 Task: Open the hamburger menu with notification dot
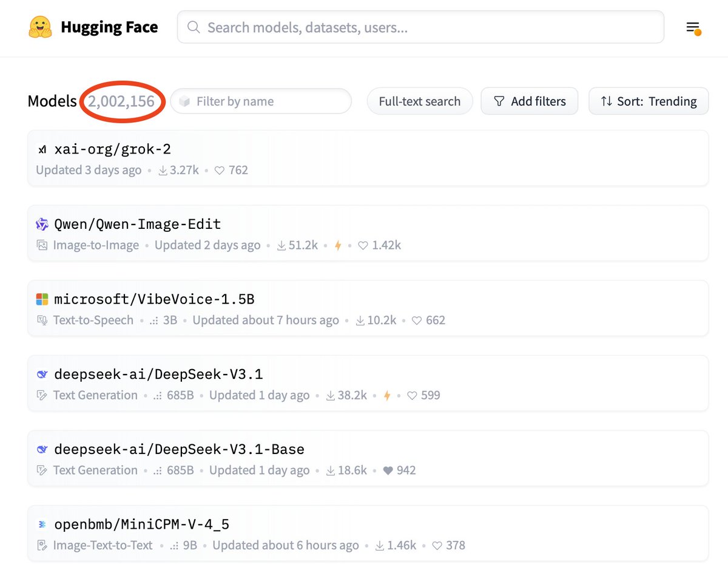pyautogui.click(x=693, y=28)
